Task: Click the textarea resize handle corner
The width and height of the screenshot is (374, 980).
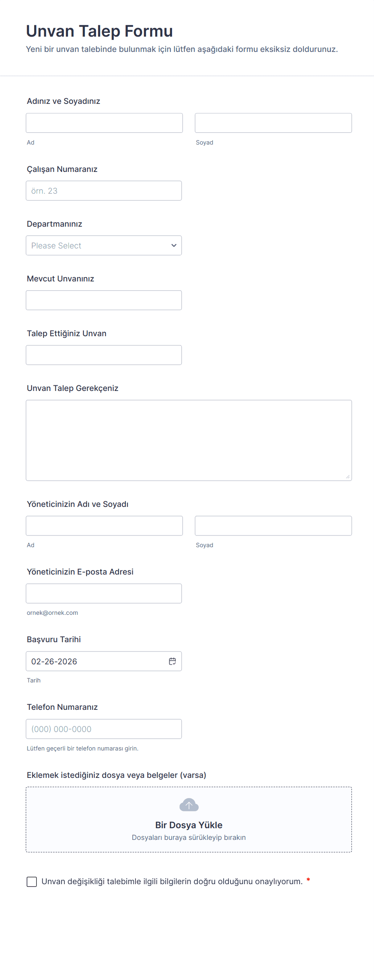Action: coord(348,477)
